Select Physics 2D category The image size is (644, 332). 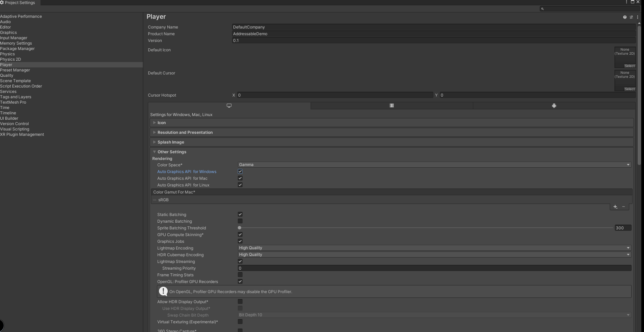(x=10, y=59)
